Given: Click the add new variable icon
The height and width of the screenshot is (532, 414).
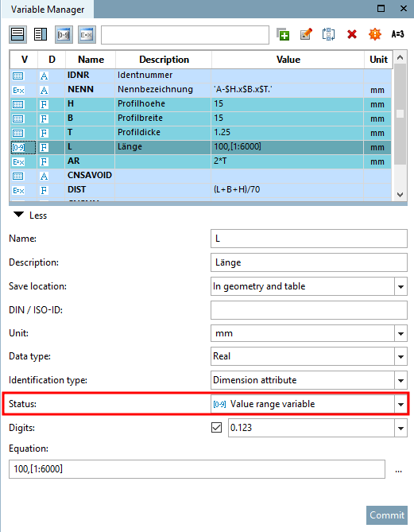Looking at the screenshot, I should (283, 34).
